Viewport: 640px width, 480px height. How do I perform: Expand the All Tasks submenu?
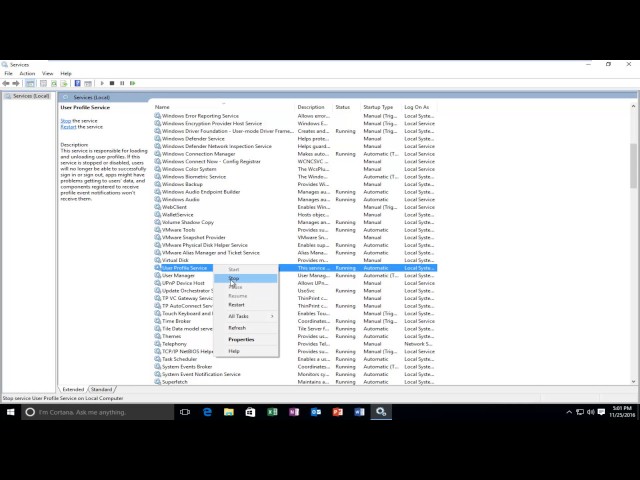(x=246, y=316)
